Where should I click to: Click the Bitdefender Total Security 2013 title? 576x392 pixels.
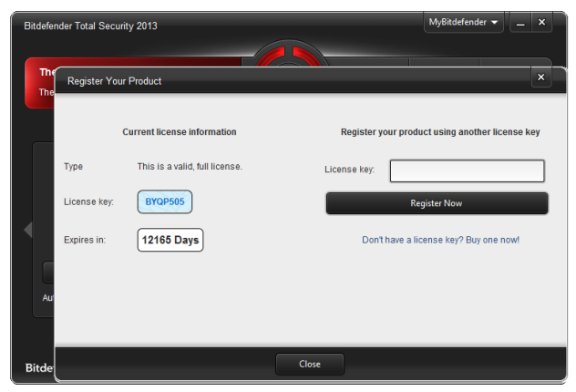point(90,26)
